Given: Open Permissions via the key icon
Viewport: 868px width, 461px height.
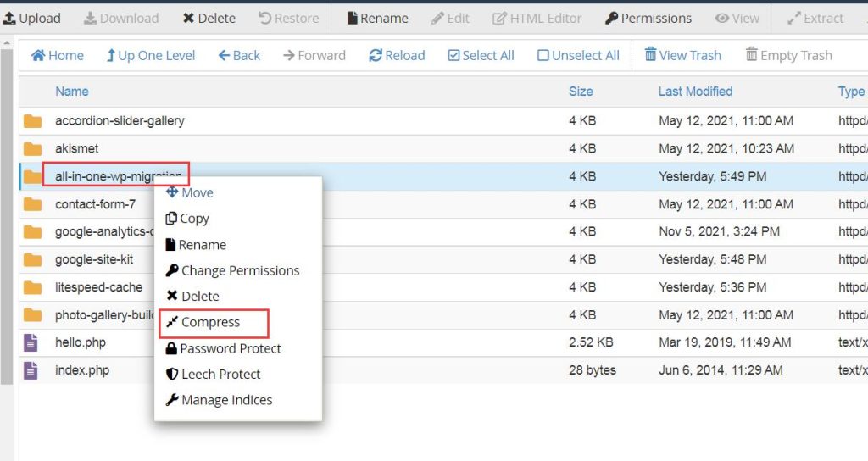Looking at the screenshot, I should point(611,19).
